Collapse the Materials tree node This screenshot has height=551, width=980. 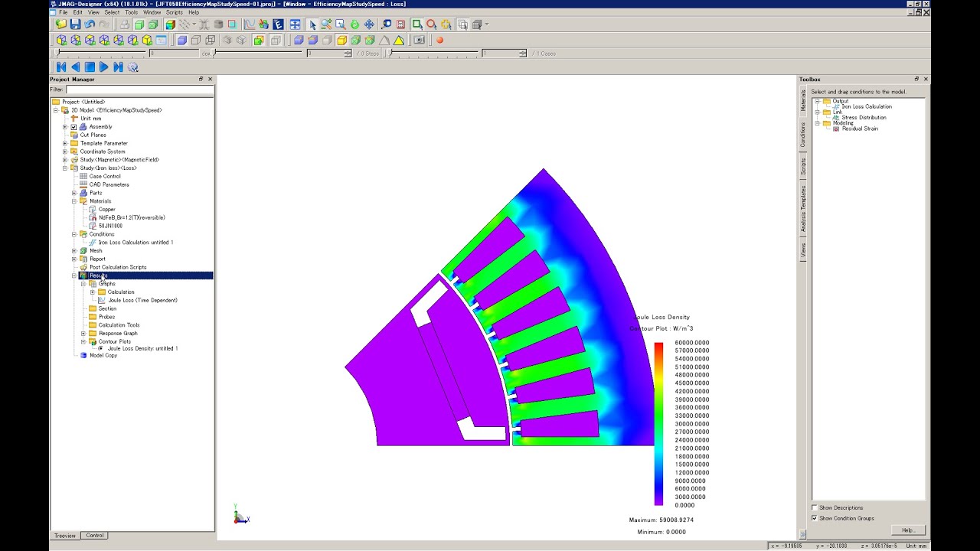[x=74, y=201]
